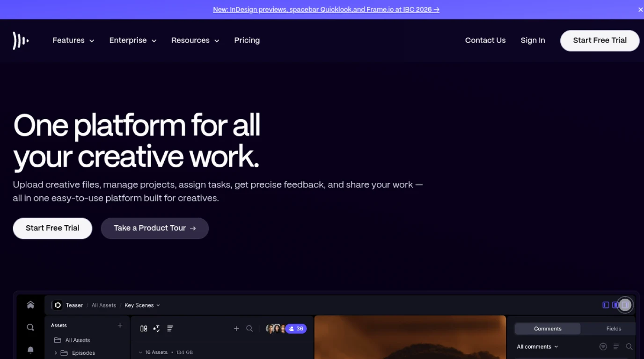Select All Assets in the Assets tree
Viewport: 644px width, 359px height.
click(78, 340)
